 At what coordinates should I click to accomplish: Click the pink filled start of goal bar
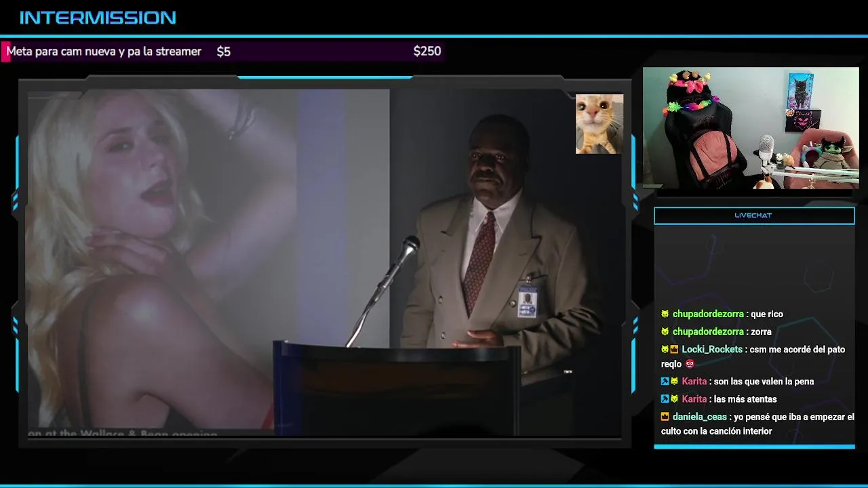[x=5, y=52]
